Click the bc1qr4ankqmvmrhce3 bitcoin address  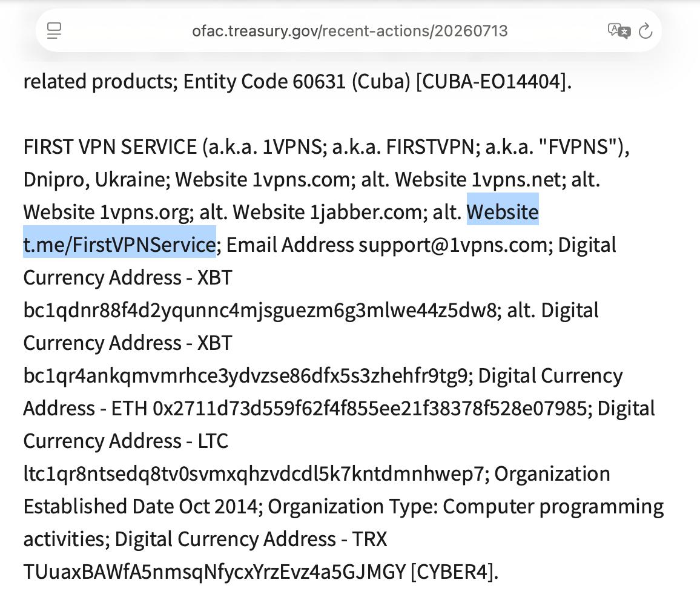point(245,375)
